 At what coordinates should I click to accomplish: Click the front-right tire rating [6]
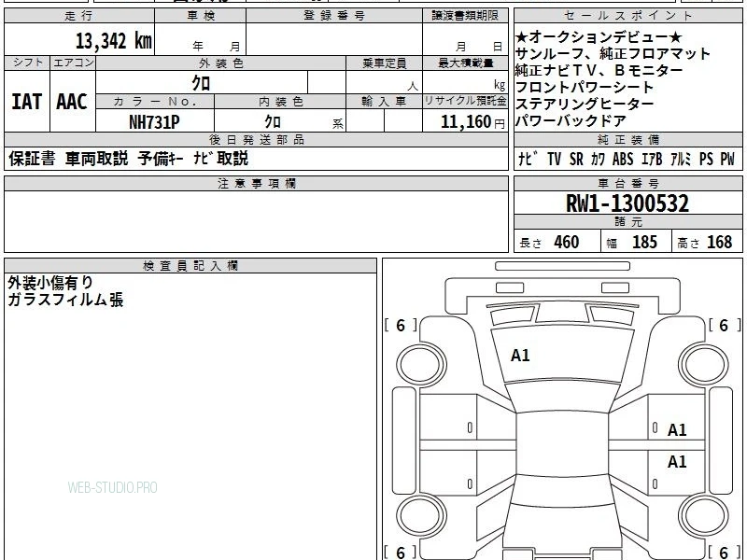pyautogui.click(x=724, y=325)
